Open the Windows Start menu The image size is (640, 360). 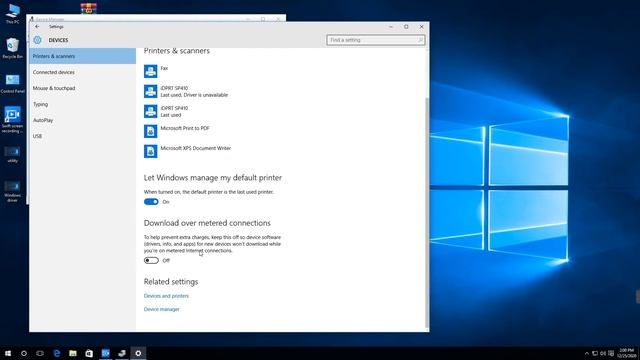[x=8, y=353]
